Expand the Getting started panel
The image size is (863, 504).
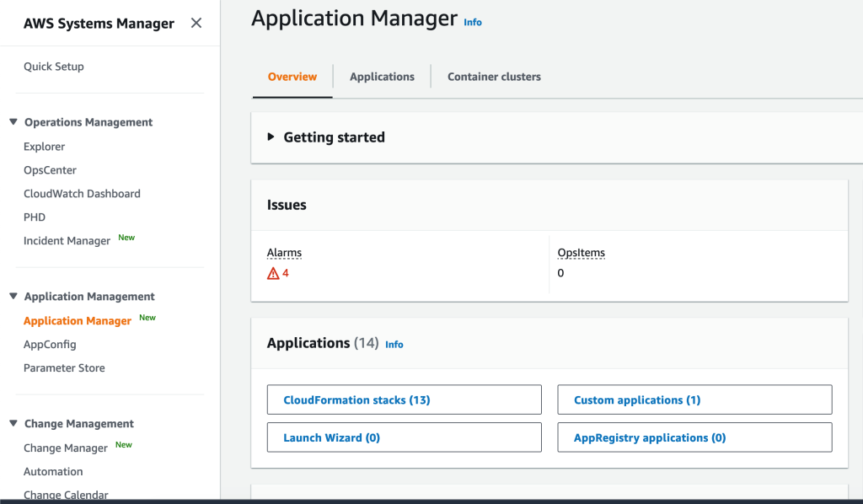(270, 137)
